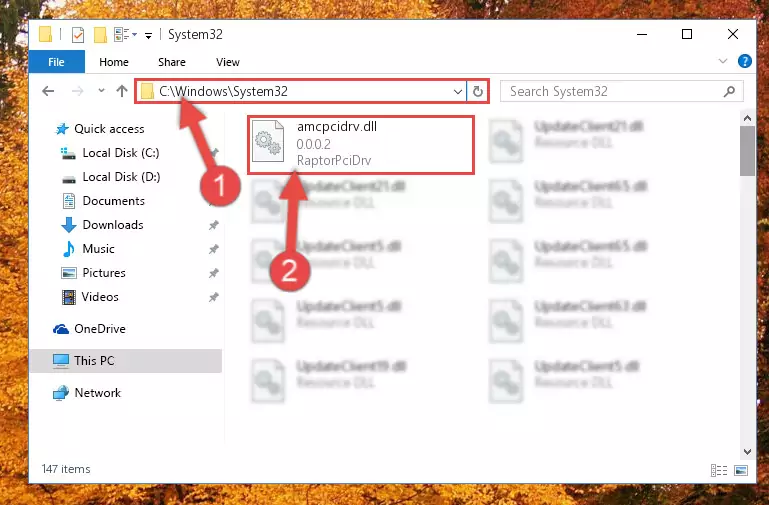Screen dimensions: 769x505
Task: Click the search magnifier icon
Action: 729,91
